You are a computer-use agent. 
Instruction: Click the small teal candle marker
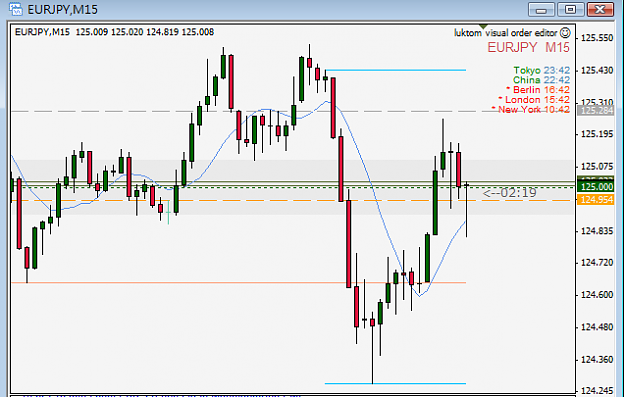168,212
